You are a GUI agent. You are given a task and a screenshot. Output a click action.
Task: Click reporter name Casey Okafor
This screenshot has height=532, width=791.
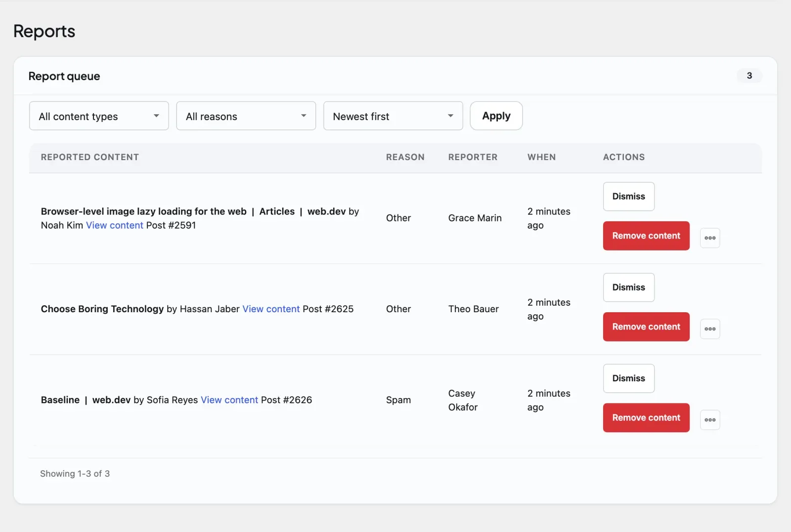[463, 400]
